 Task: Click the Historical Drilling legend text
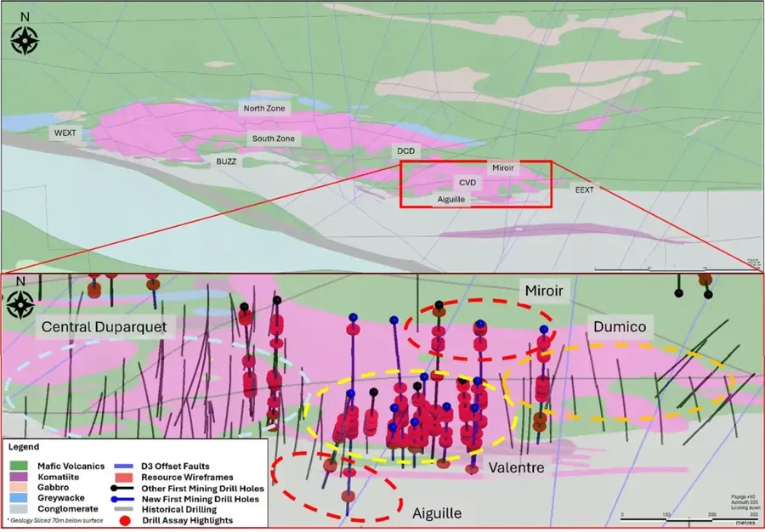pyautogui.click(x=179, y=510)
